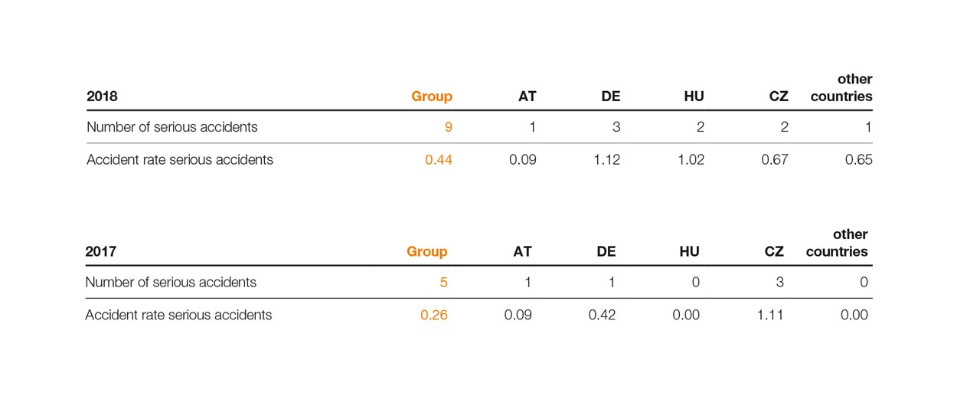The image size is (980, 409).
Task: Select the CZ accident rate 1.11
Action: coord(770,315)
